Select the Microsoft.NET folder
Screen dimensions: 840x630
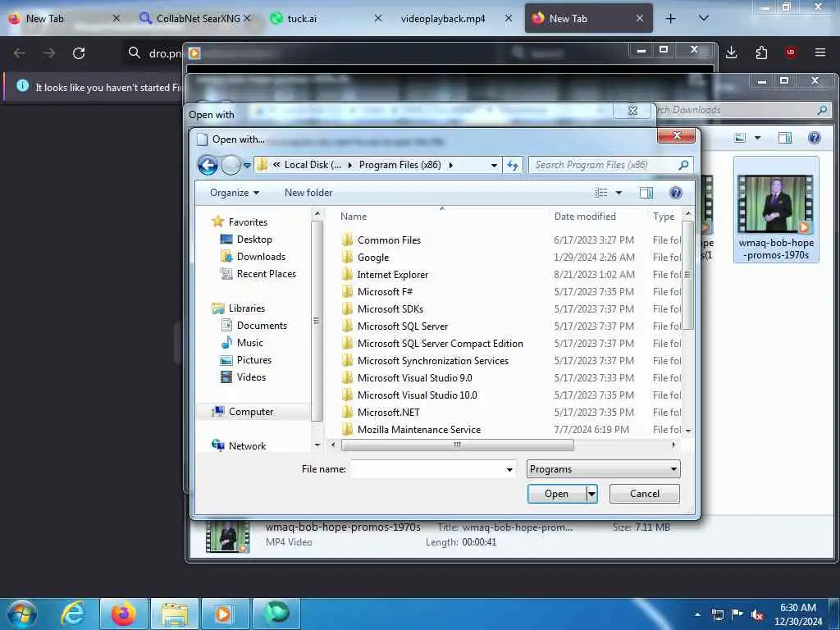coord(381,412)
